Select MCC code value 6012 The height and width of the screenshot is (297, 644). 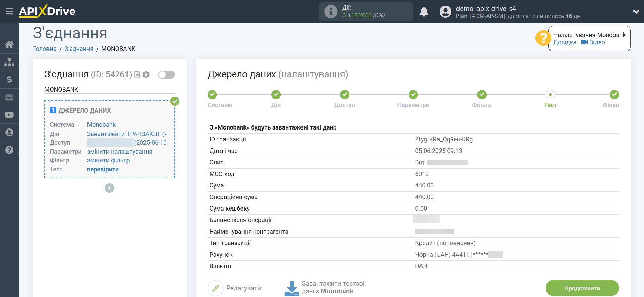422,174
